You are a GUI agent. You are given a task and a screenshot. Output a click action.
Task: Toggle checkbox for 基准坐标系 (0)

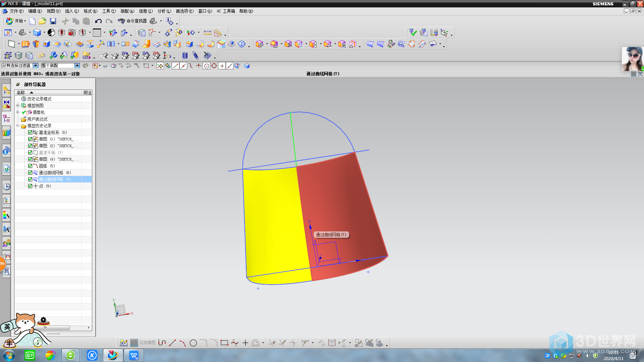coord(30,132)
